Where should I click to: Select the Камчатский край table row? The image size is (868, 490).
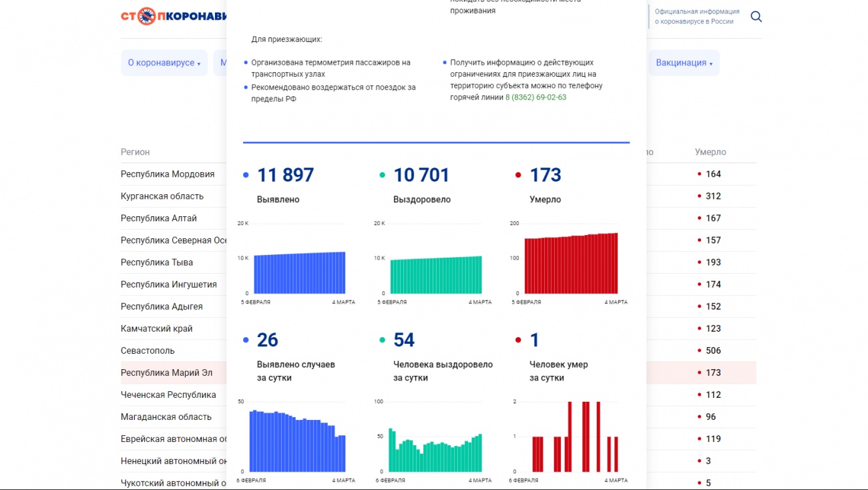point(158,328)
